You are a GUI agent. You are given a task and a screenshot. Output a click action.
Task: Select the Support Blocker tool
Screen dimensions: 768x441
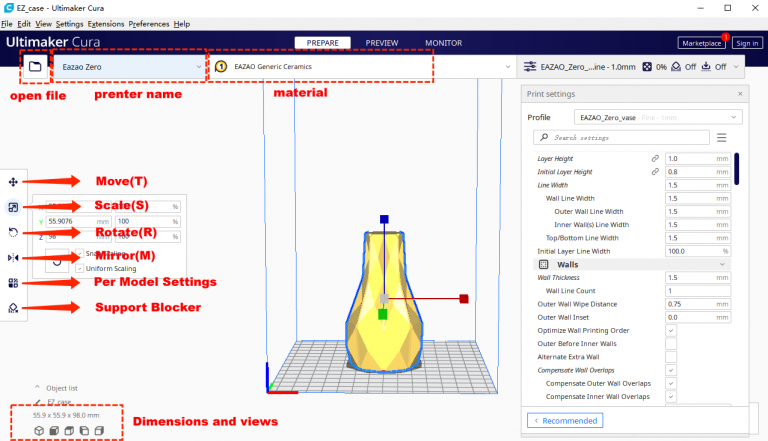click(13, 308)
